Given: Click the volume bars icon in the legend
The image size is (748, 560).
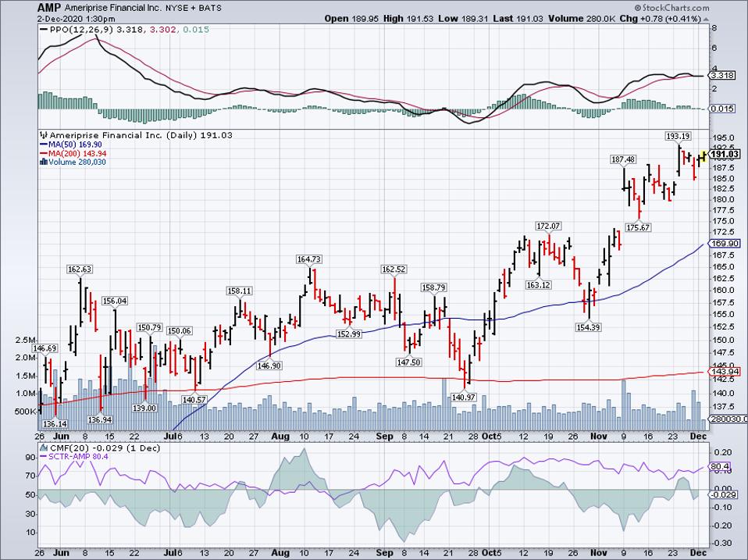Looking at the screenshot, I should pyautogui.click(x=44, y=162).
